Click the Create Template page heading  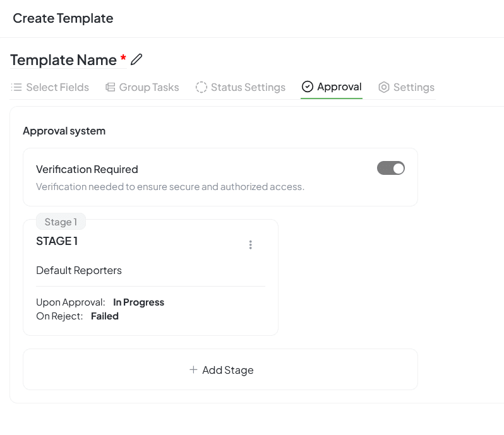pos(63,18)
